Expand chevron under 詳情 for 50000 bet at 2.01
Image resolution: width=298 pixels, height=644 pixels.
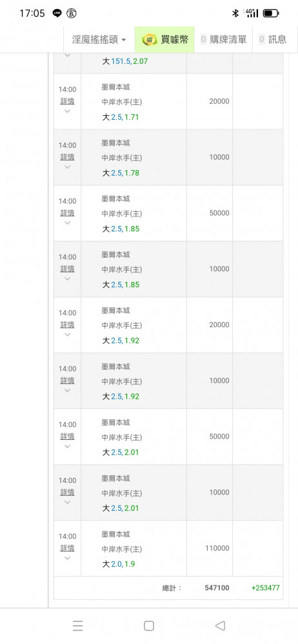coord(68,446)
